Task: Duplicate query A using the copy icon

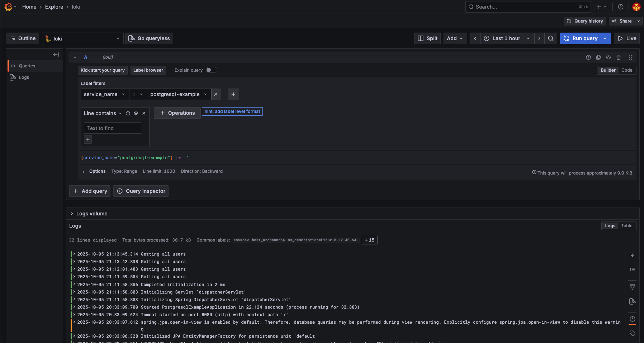Action: click(x=598, y=57)
